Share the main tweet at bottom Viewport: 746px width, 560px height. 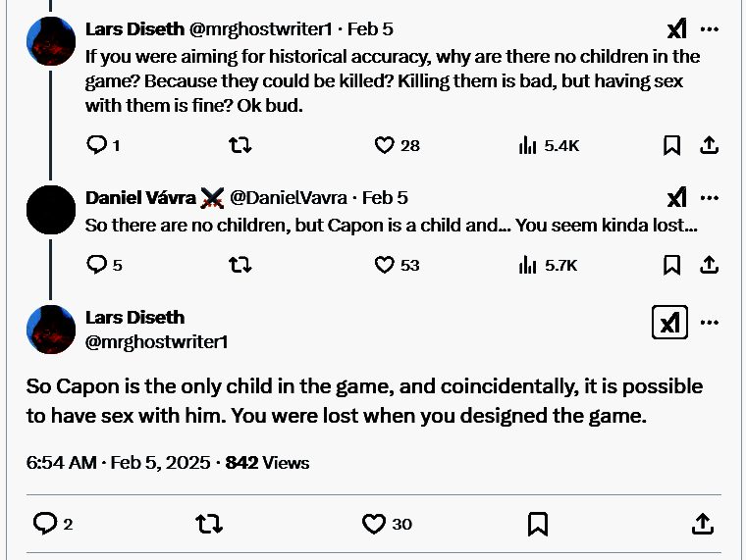point(702,524)
